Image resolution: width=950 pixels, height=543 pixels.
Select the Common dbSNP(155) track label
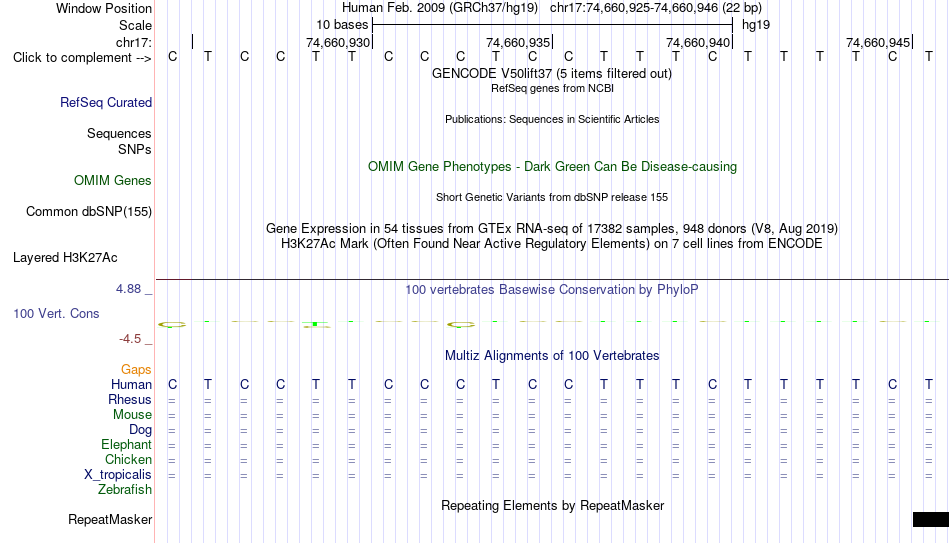(x=89, y=212)
